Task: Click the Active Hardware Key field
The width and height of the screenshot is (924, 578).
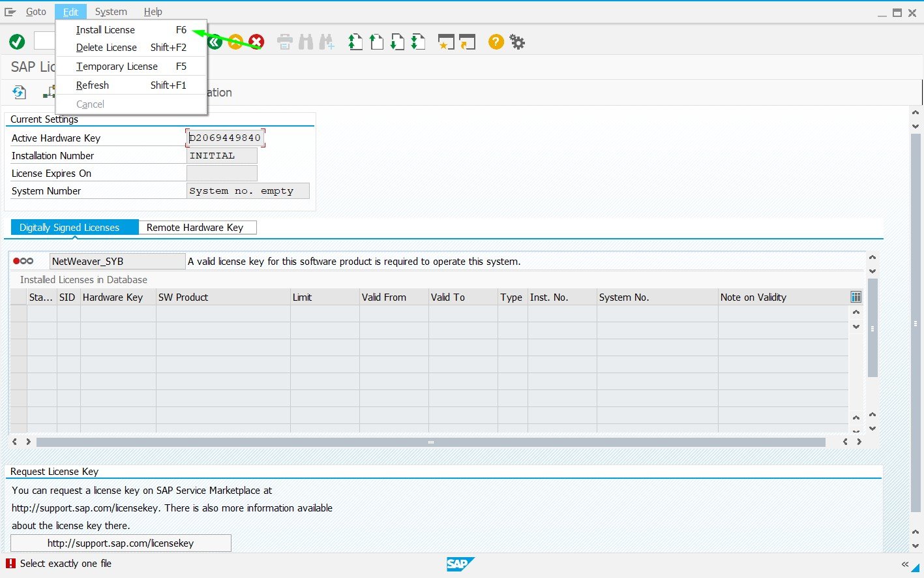Action: (x=226, y=138)
